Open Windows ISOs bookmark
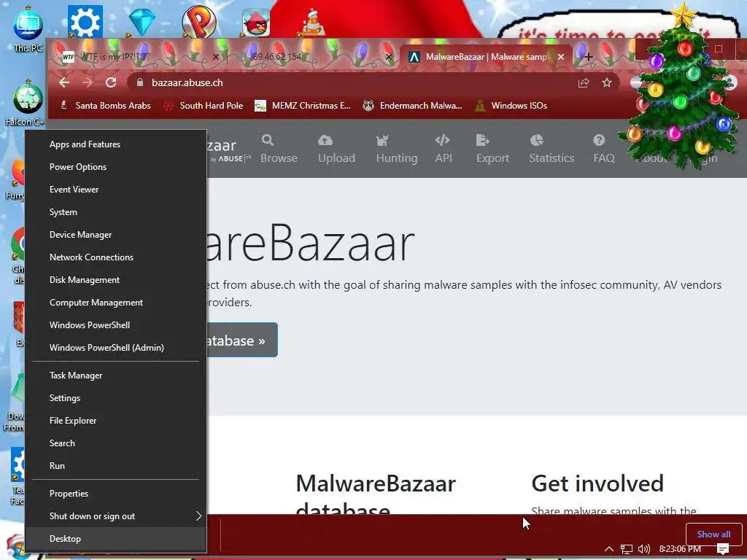Image resolution: width=747 pixels, height=560 pixels. [511, 106]
